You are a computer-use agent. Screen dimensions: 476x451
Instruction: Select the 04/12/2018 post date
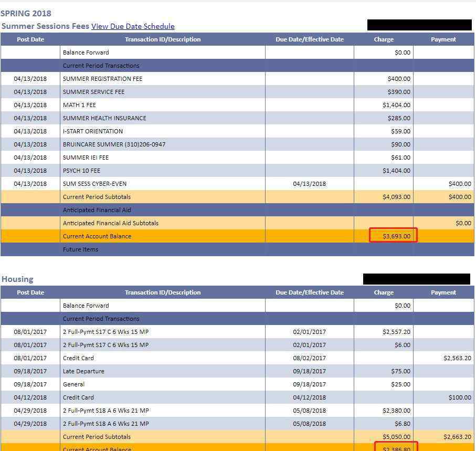click(x=30, y=397)
